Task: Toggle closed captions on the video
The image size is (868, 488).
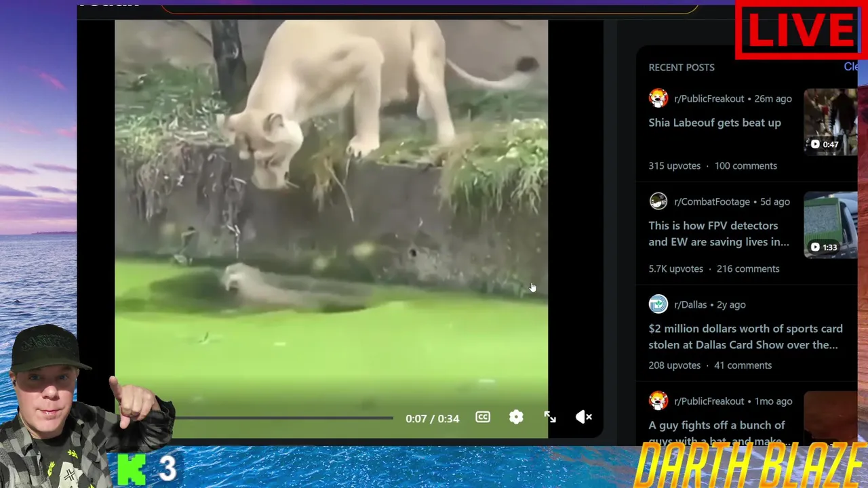Action: pyautogui.click(x=483, y=418)
